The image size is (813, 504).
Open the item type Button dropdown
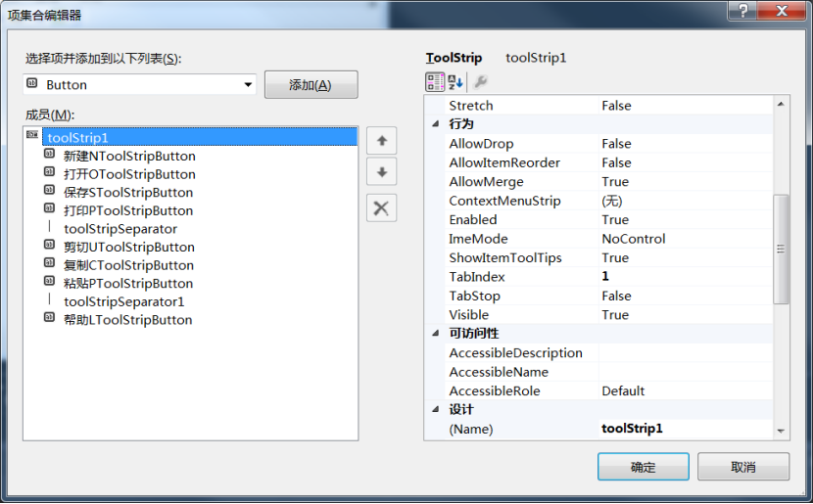[248, 85]
